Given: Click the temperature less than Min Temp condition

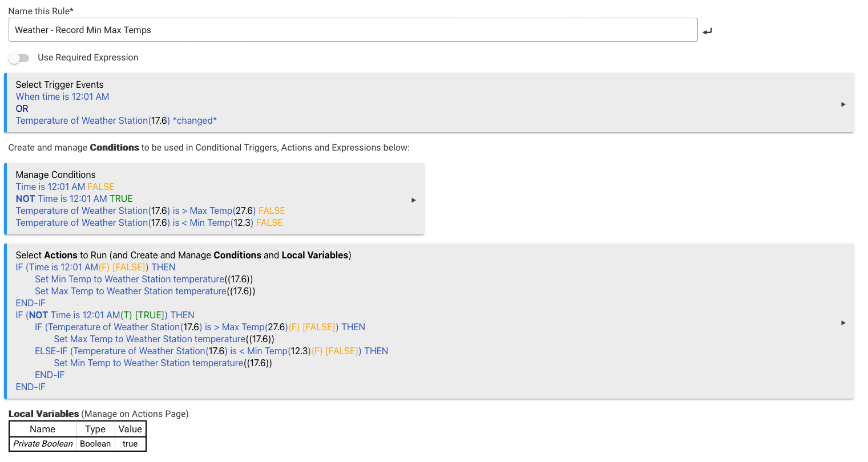Looking at the screenshot, I should pos(149,223).
